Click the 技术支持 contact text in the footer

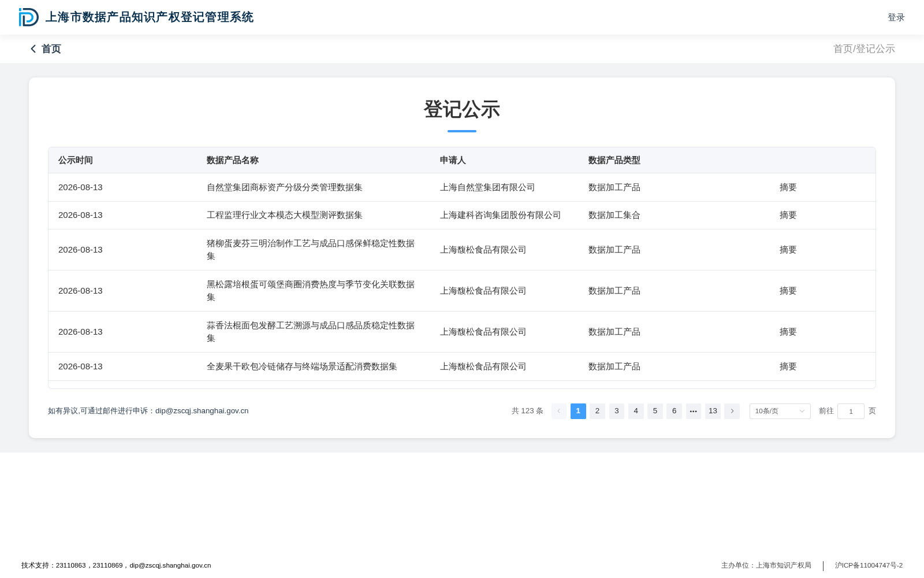116,565
